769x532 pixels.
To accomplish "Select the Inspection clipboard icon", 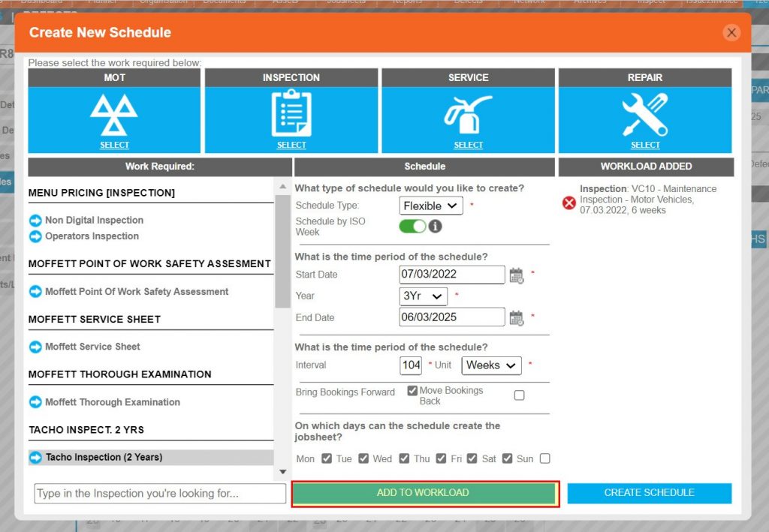I will (291, 113).
